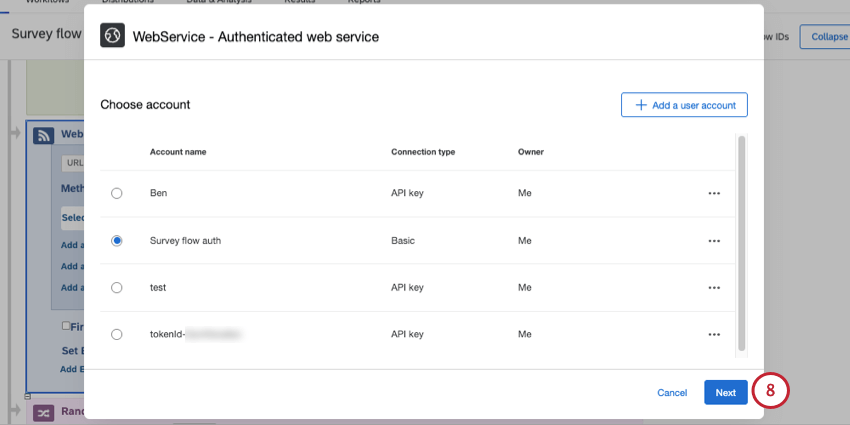Click the Connection type column header
Viewport: 850px width, 425px height.
423,152
